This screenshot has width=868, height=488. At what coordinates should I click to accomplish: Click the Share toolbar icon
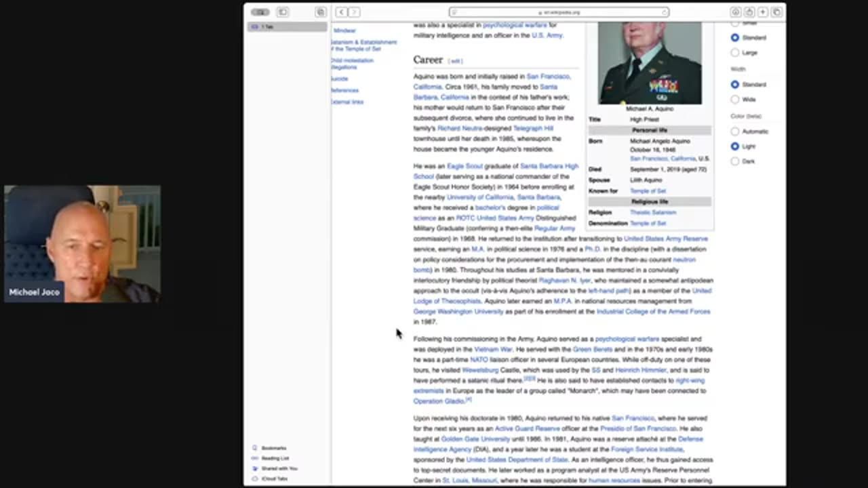749,12
